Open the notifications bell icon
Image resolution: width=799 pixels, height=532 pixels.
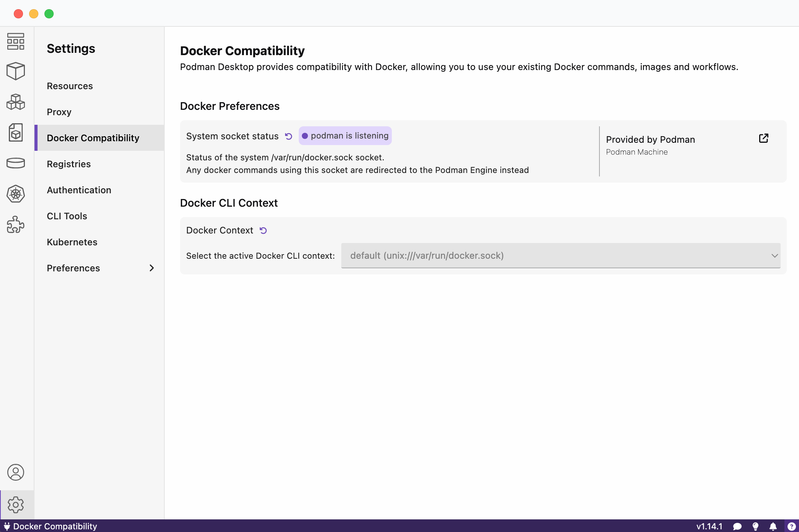tap(773, 526)
